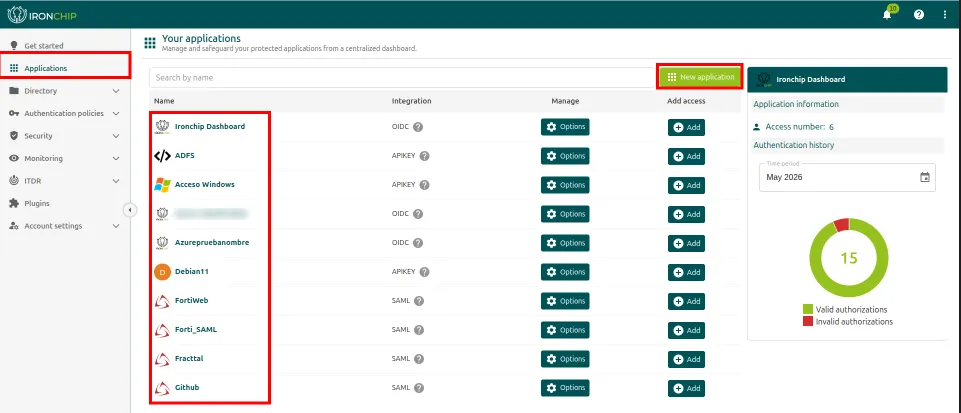Add access to Ironchip Dashboard
Screen dimensions: 961x413
pyautogui.click(x=686, y=127)
